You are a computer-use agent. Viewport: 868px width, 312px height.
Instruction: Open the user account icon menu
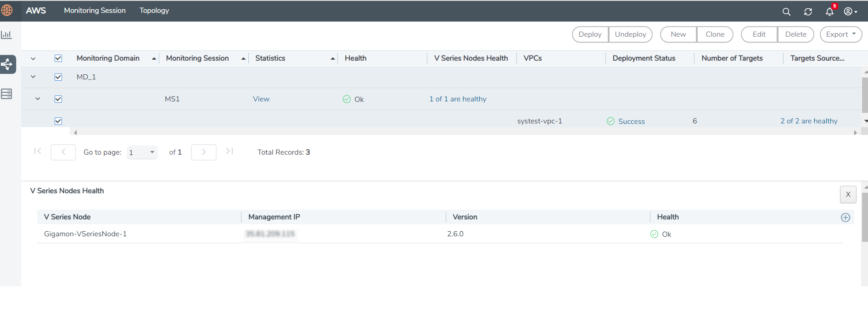(x=850, y=12)
